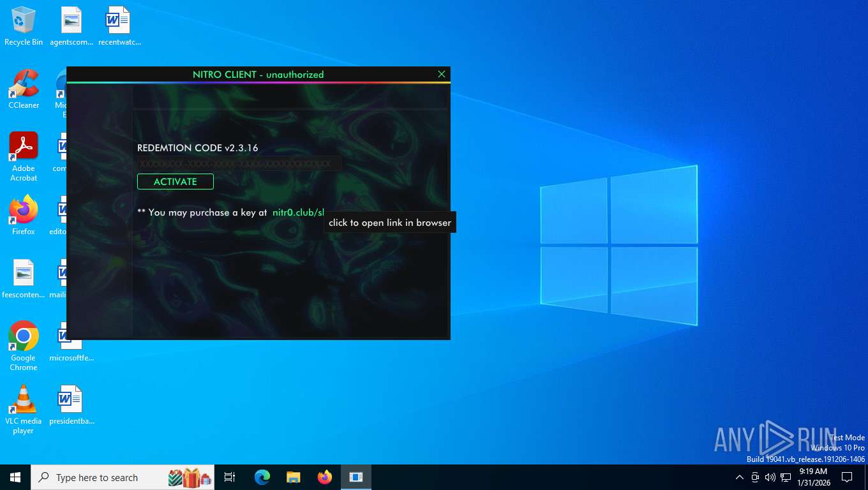868x490 pixels.
Task: Open the presidentba Word document icon
Action: [x=71, y=405]
